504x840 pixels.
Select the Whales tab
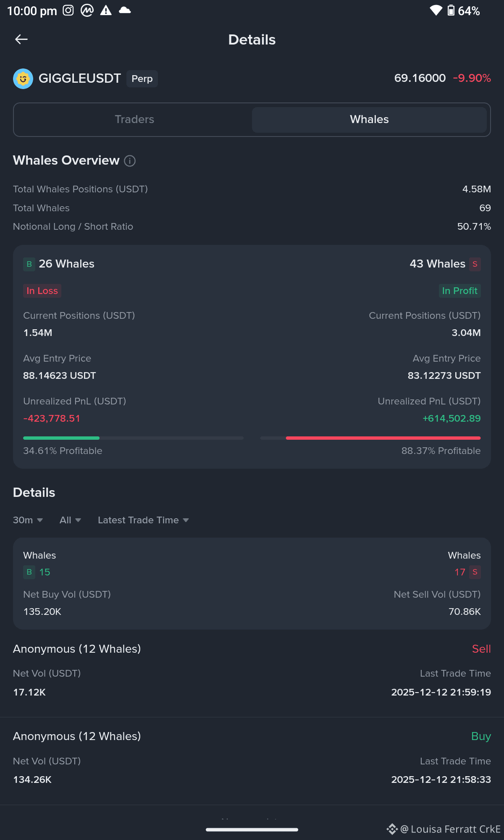click(369, 120)
